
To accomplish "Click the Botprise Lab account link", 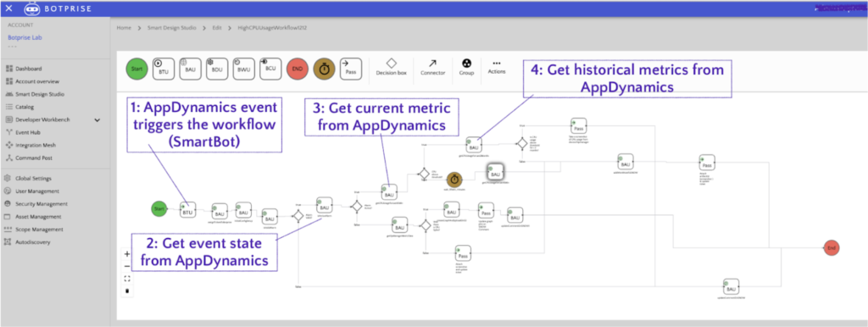I will (25, 37).
